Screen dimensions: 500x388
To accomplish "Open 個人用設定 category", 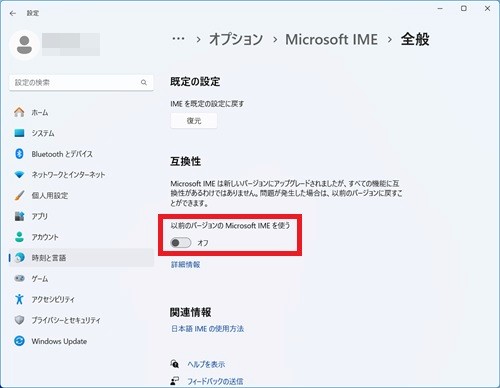I will click(81, 195).
